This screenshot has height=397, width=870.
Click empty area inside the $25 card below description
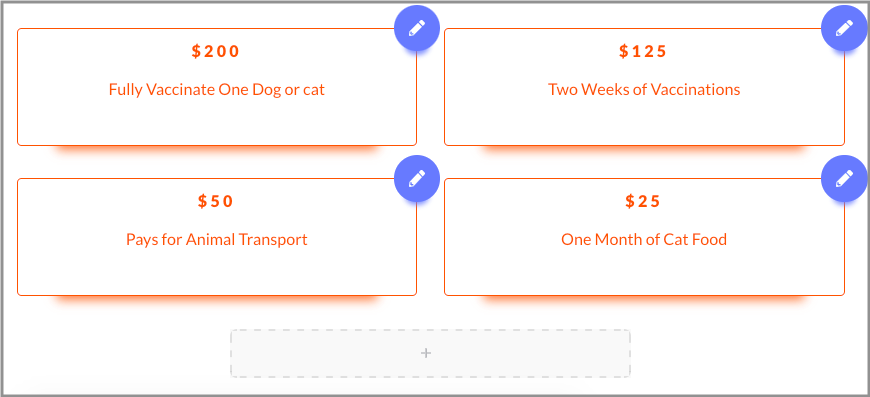tap(644, 273)
